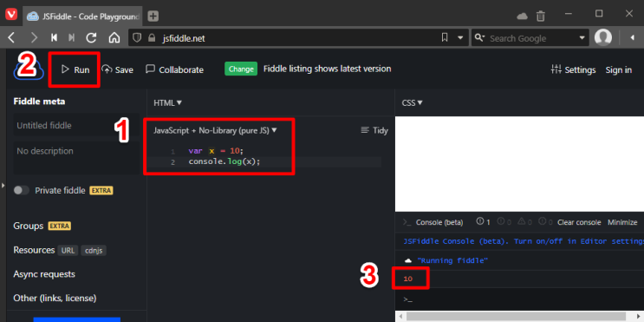Go back with browser back arrow
The height and width of the screenshot is (322, 644).
(11, 38)
